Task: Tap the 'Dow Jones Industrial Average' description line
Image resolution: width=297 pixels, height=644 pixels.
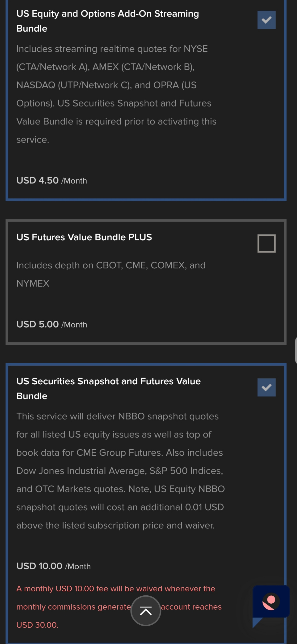Action: point(119,471)
